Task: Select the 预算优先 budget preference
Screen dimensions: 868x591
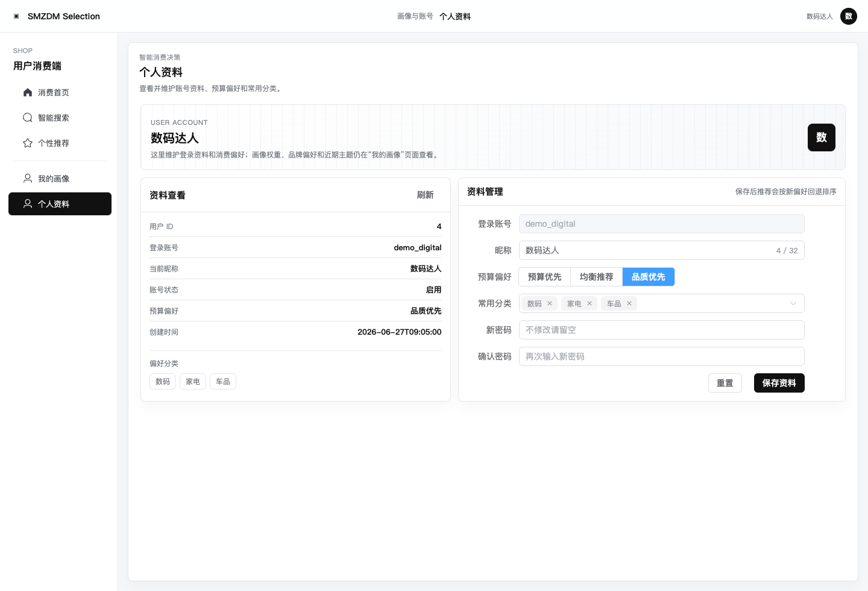Action: [x=545, y=277]
